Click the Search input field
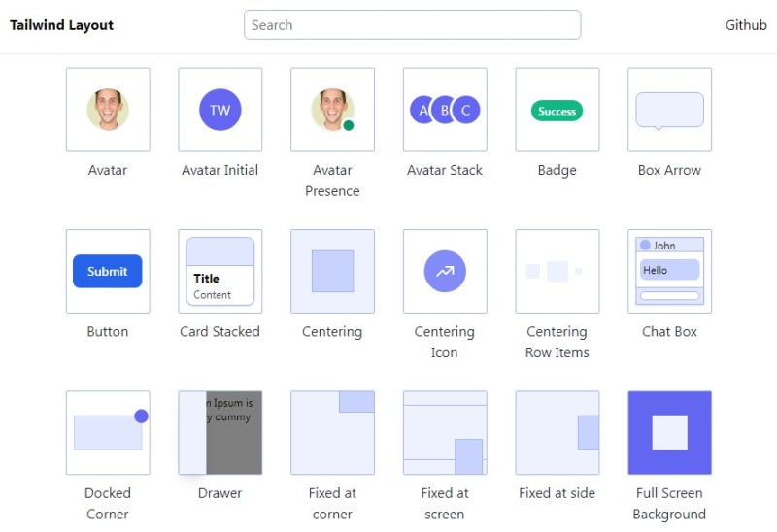This screenshot has width=777, height=532. (412, 25)
